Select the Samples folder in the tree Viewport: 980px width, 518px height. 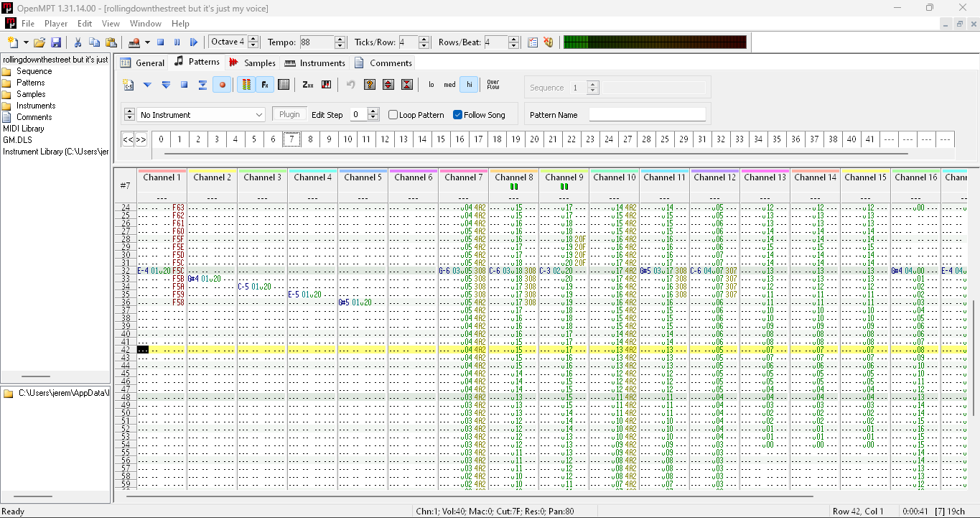31,94
